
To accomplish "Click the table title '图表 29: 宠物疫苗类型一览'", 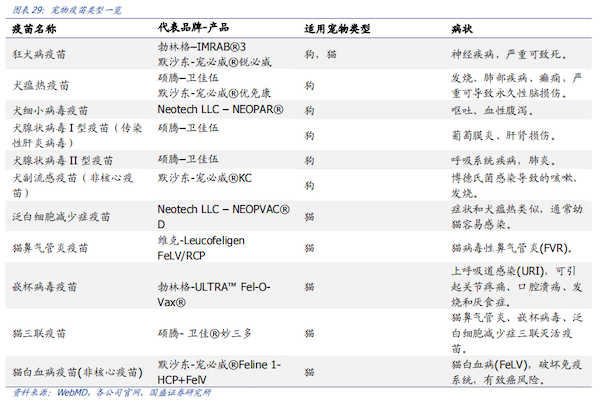I will [x=67, y=10].
